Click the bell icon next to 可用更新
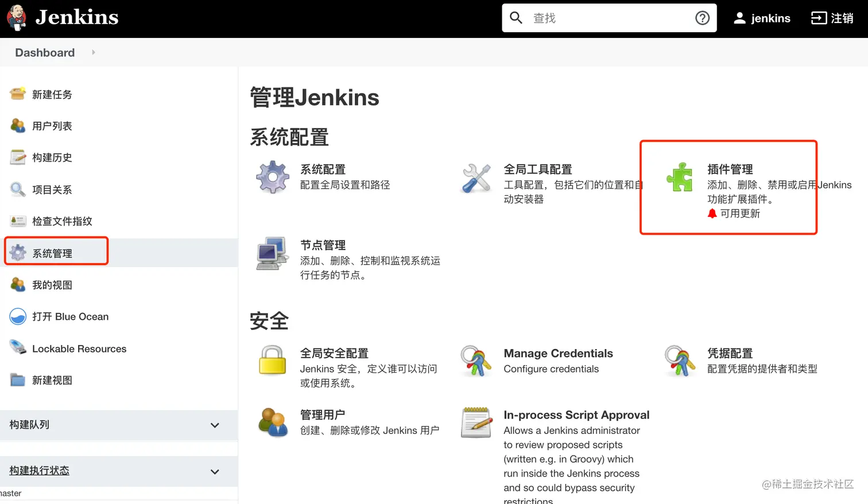The image size is (868, 504). pos(712,213)
